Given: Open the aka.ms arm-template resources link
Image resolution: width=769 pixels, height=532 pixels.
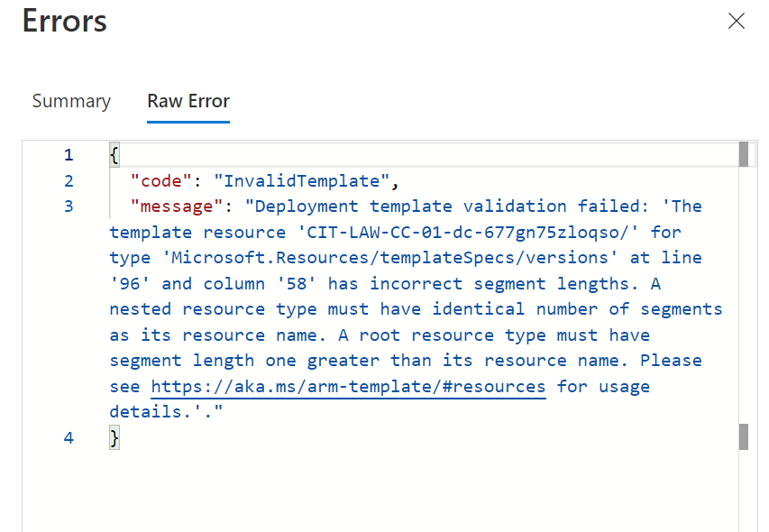Looking at the screenshot, I should (x=348, y=386).
